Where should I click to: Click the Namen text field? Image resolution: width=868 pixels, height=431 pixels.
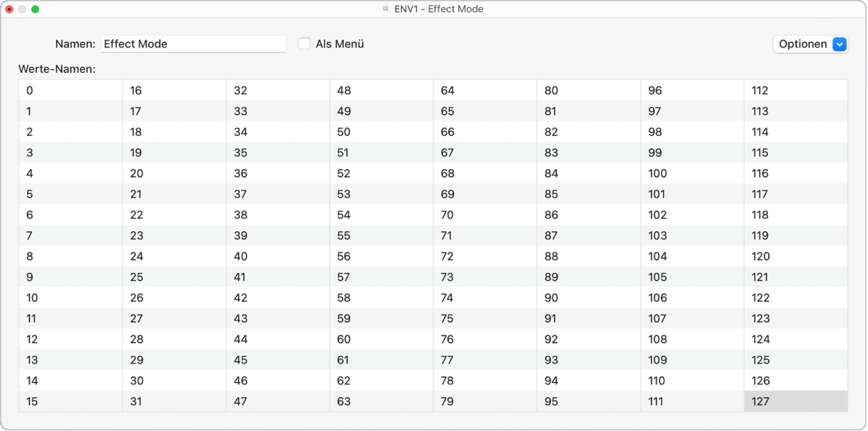tap(193, 44)
